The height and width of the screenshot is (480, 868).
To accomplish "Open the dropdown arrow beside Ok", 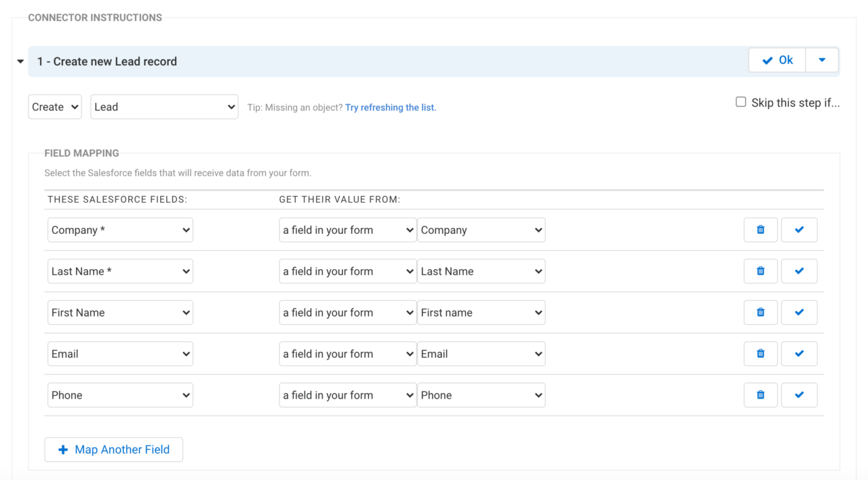I will pos(822,60).
